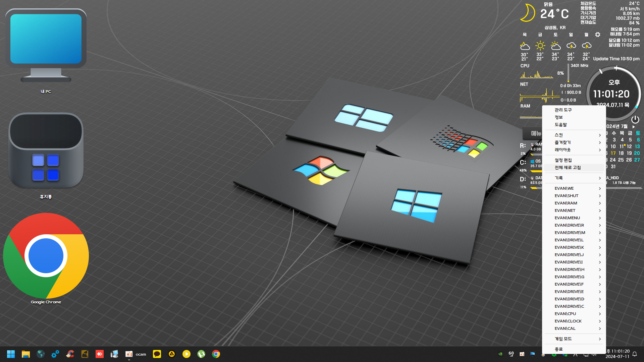Open the 휴지통 recycle bin icon

46,156
